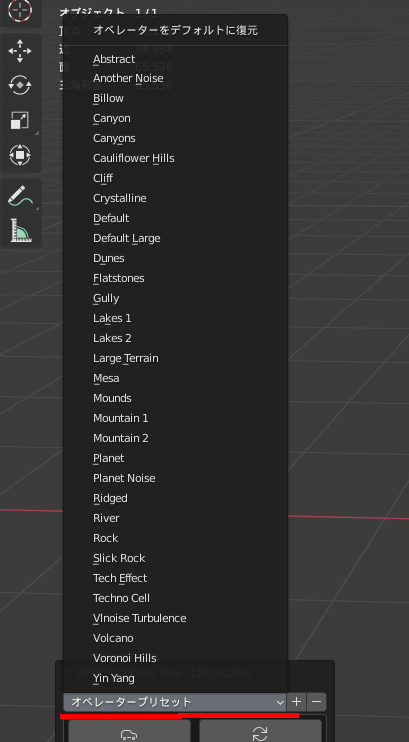Choose the River preset

(x=175, y=518)
